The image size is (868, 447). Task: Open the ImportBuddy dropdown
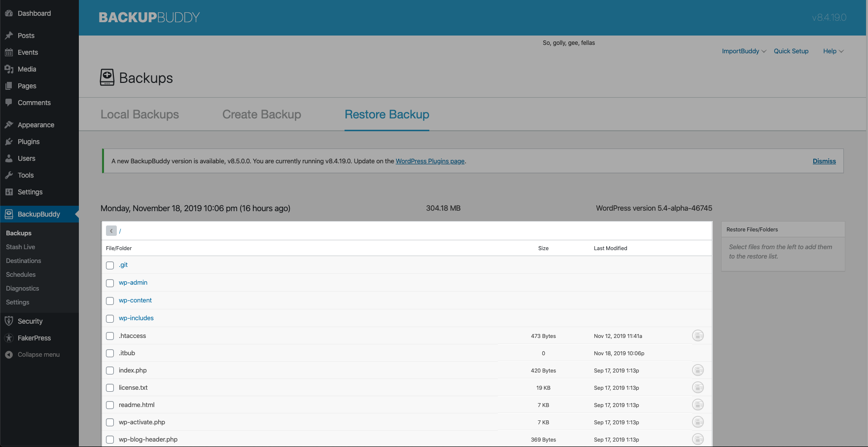point(744,51)
